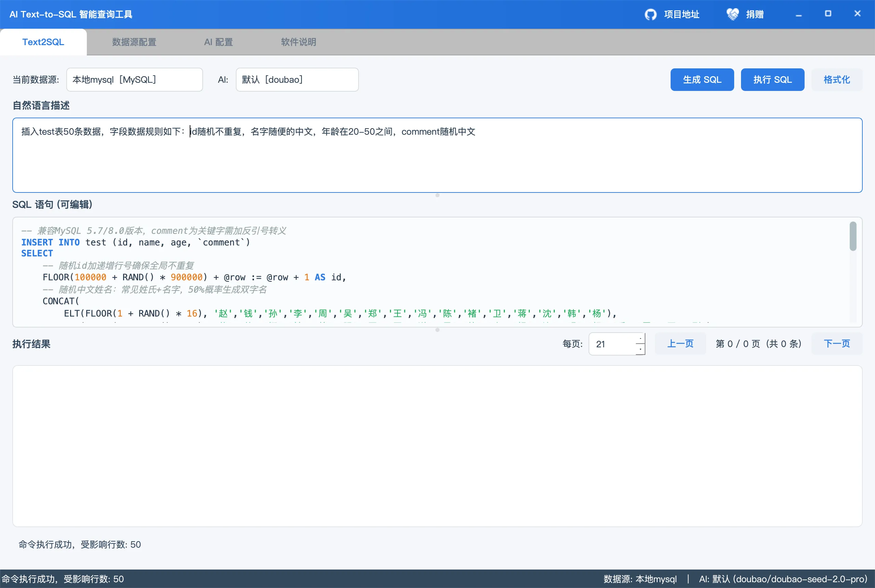Open the 软件说明 tab
The height and width of the screenshot is (588, 875).
[x=298, y=42]
